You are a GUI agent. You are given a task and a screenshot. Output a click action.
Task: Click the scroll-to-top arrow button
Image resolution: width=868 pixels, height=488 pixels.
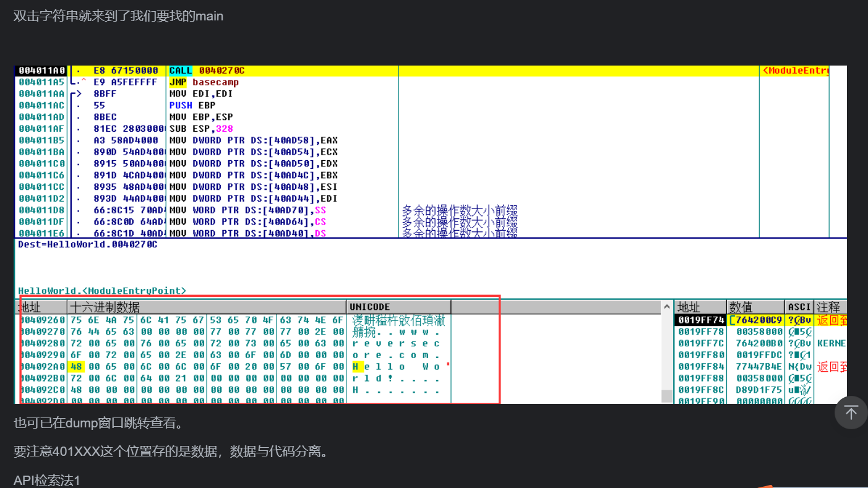coord(851,413)
